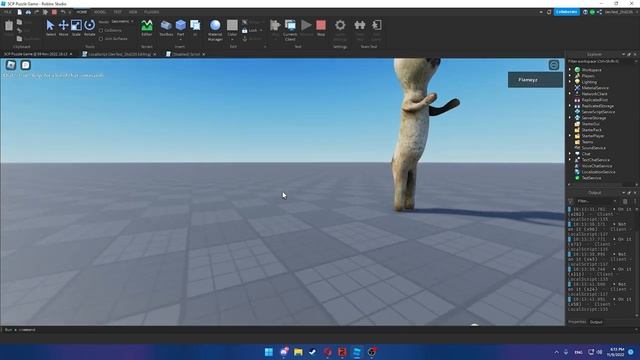Image resolution: width=640 pixels, height=360 pixels.
Task: Open Game Settings gear
Action: [x=340, y=25]
